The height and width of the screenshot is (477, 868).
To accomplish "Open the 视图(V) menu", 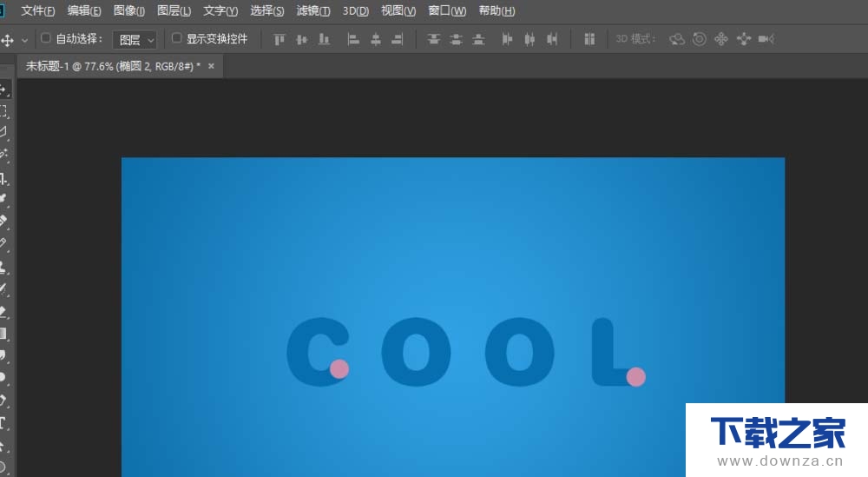I will tap(398, 10).
